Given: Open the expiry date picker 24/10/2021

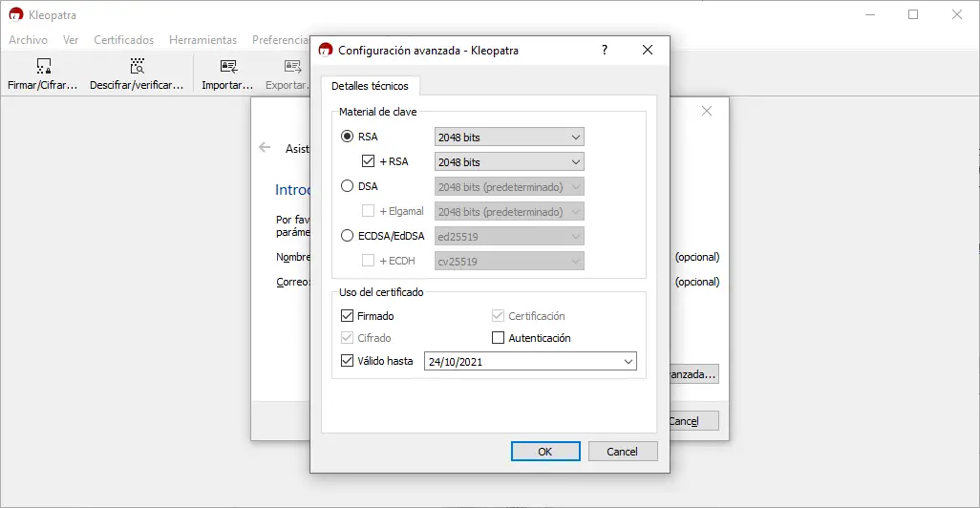Looking at the screenshot, I should pos(530,361).
